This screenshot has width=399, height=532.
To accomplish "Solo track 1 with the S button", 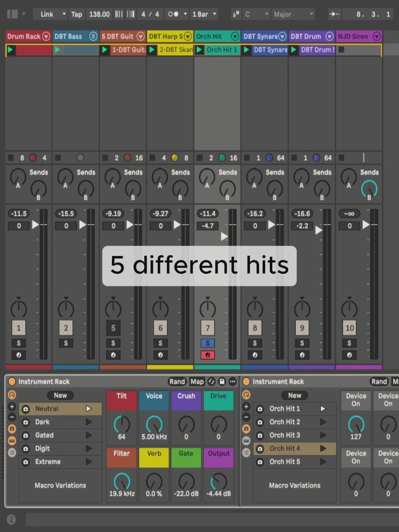I will [x=19, y=343].
